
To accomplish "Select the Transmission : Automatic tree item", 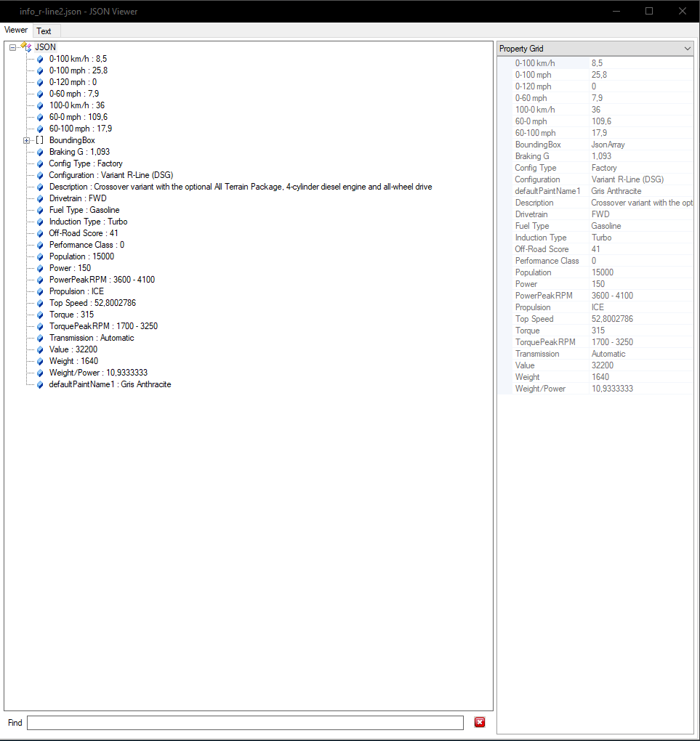I will (x=92, y=338).
